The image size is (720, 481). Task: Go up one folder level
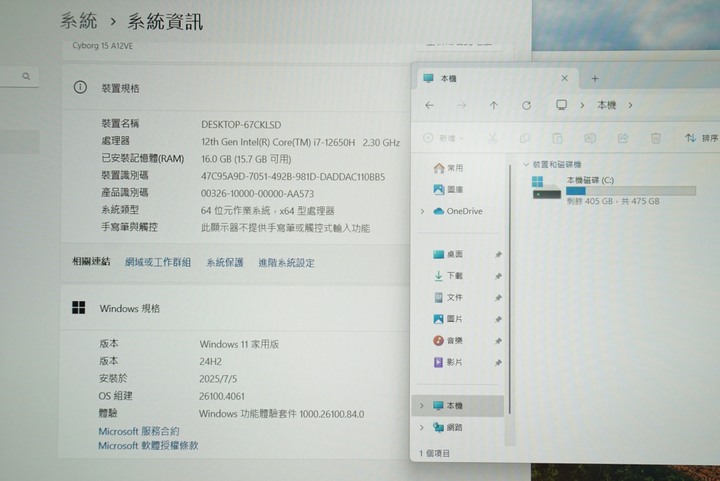click(x=494, y=106)
